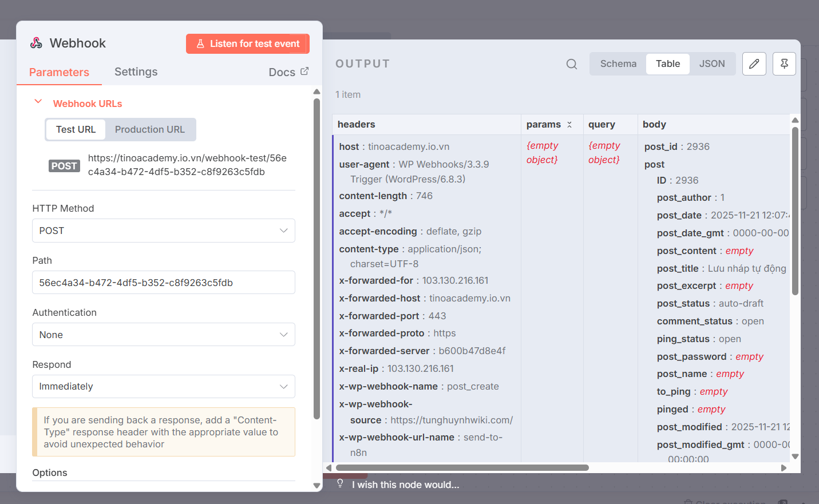
Task: Click the horizontal scrollbar in output table
Action: pos(462,468)
